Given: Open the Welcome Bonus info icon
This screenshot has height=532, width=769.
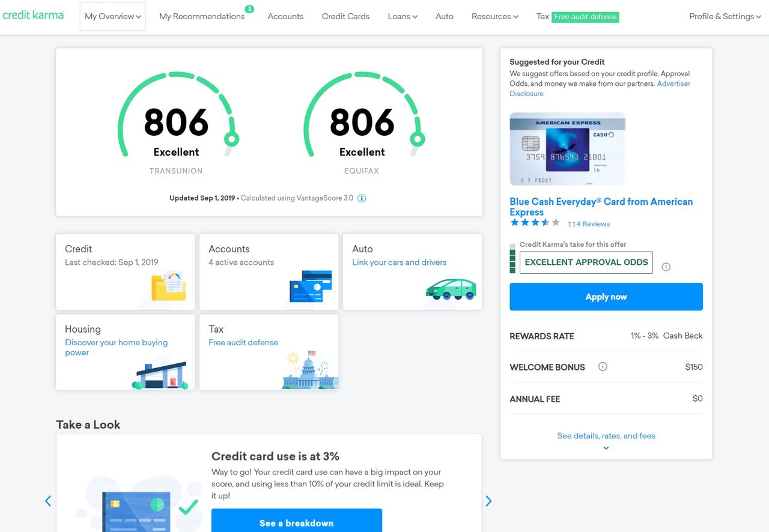Looking at the screenshot, I should click(x=603, y=366).
